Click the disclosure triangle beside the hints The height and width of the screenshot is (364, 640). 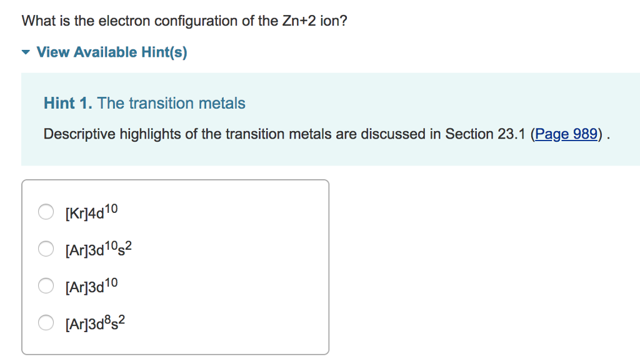pyautogui.click(x=25, y=52)
